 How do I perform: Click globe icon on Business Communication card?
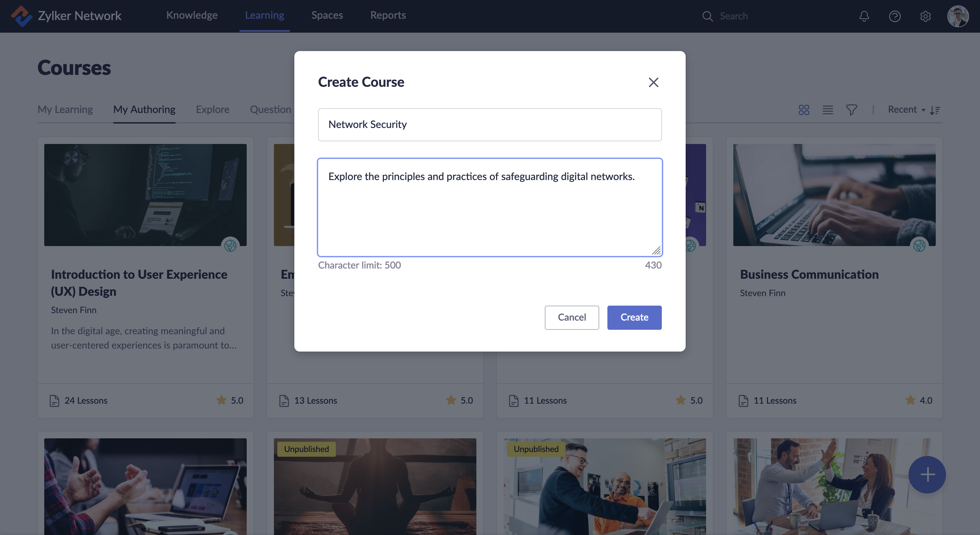click(919, 245)
